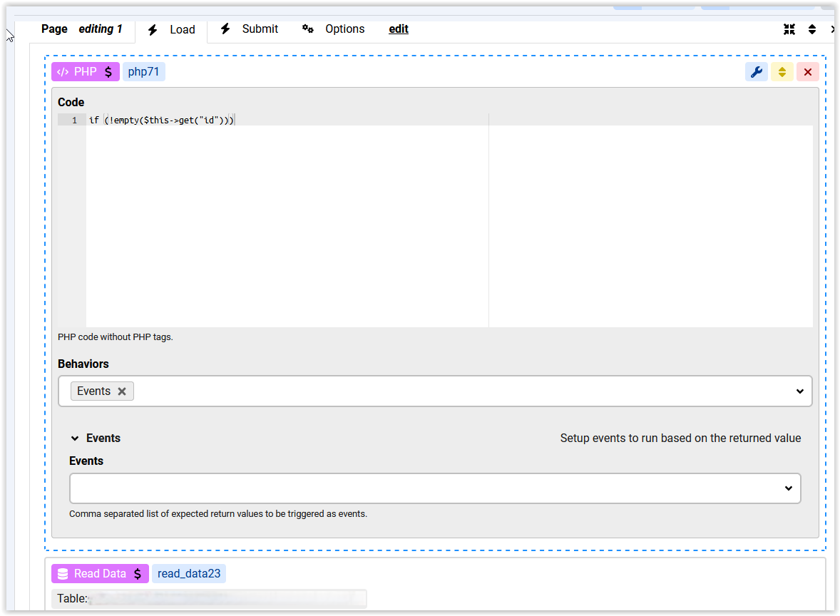Click the compress arrows icon in header
Viewport: 840px width, 616px height.
(x=789, y=29)
